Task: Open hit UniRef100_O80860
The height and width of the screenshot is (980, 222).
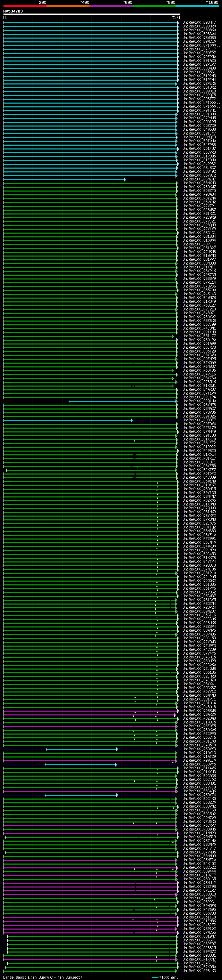Action: tap(199, 30)
